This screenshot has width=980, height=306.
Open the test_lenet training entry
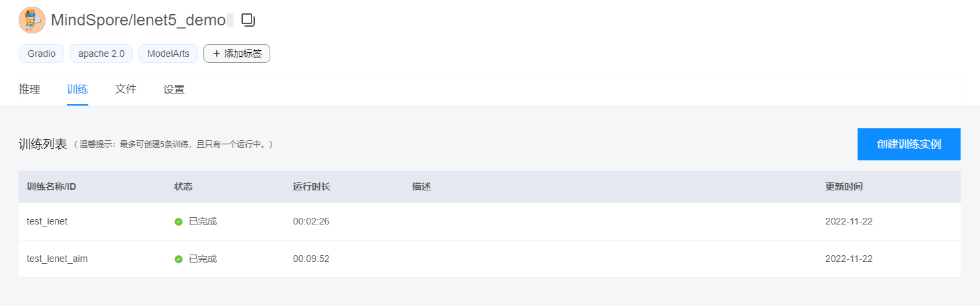[x=47, y=222]
